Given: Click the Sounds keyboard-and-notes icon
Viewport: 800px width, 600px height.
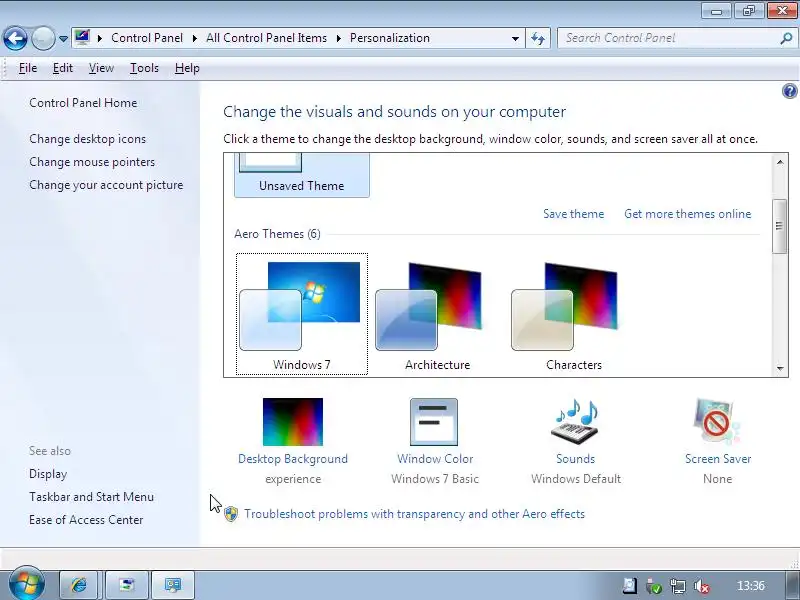Looking at the screenshot, I should point(576,422).
